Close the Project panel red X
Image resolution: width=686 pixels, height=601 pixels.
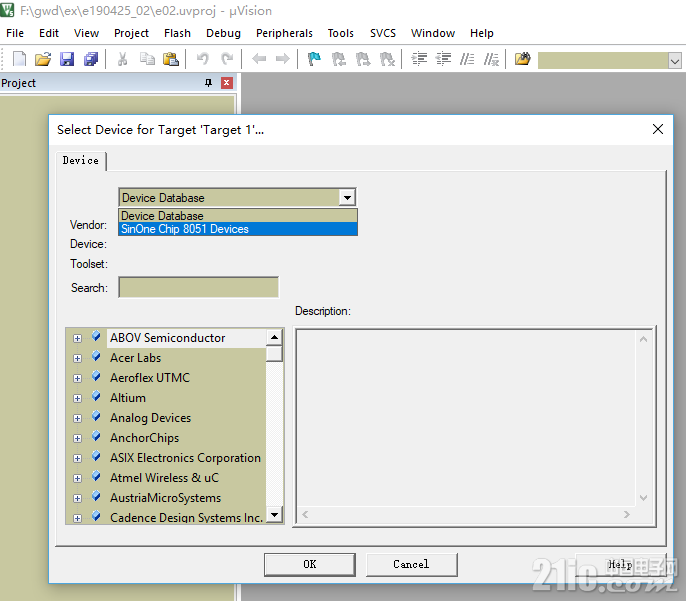point(227,83)
